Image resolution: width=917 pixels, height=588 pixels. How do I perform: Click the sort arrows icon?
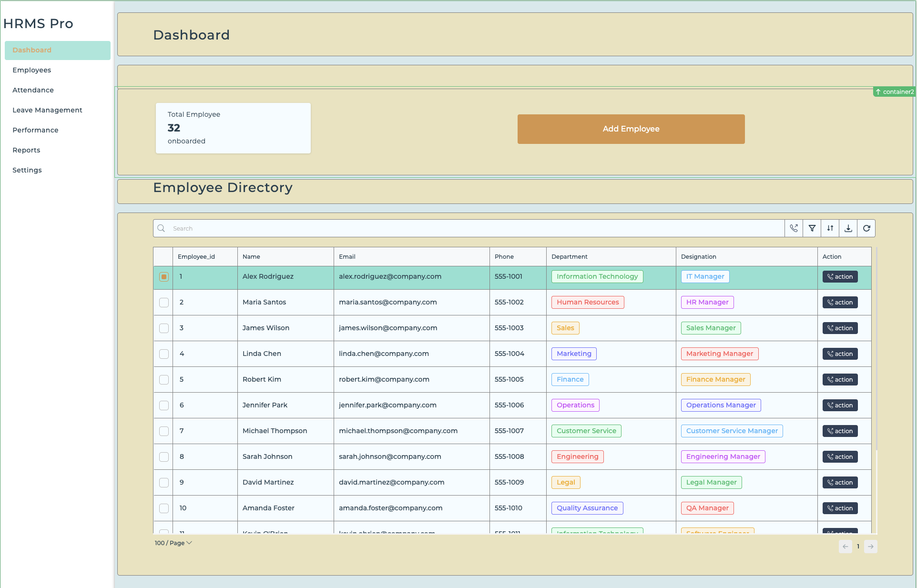(830, 228)
